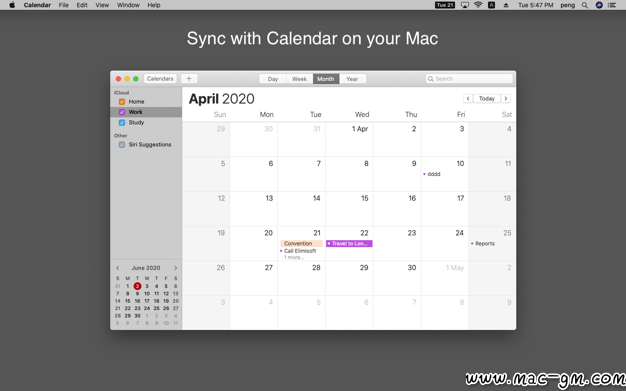Screen dimensions: 626x391
Task: Go to next month arrow beside Today
Action: coord(506,98)
